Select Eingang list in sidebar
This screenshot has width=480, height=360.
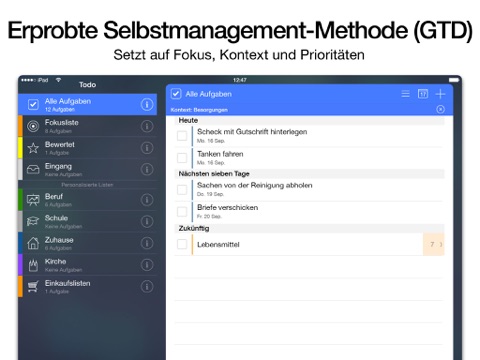point(87,170)
